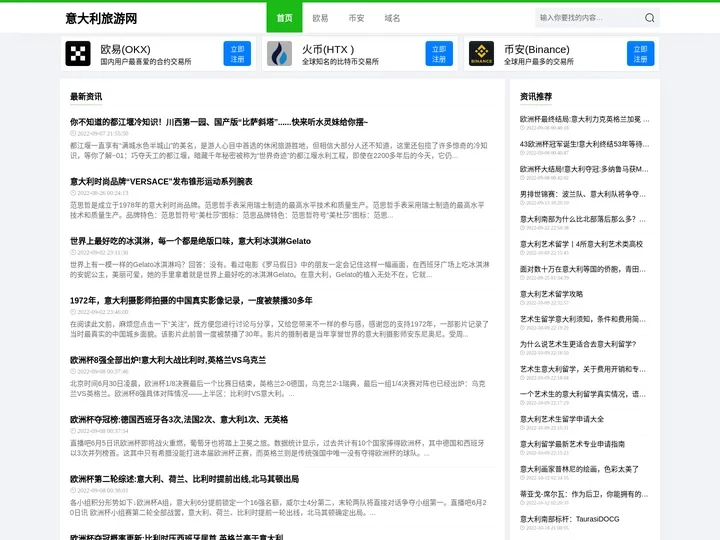Open sidebar link 面对数十万在意大利等国的侨胞
The height and width of the screenshot is (540, 720).
[583, 269]
